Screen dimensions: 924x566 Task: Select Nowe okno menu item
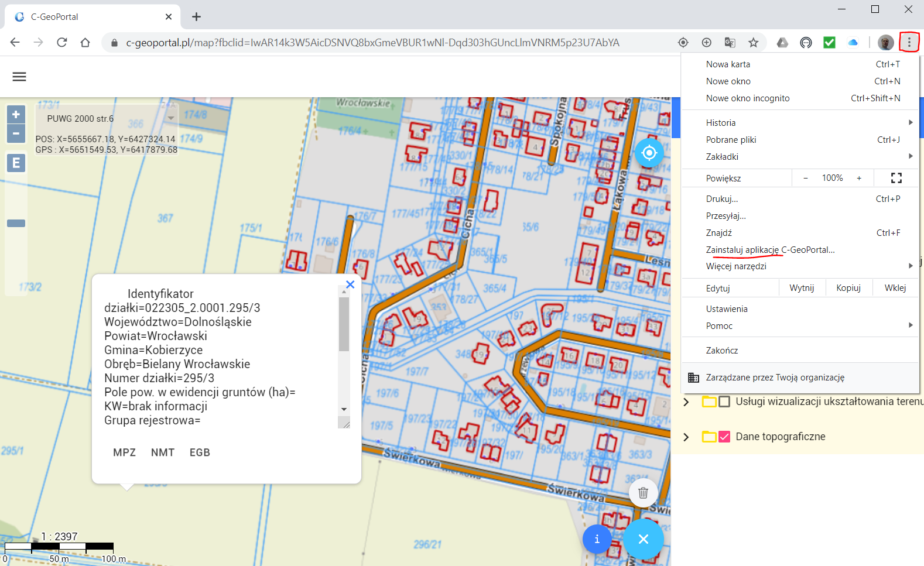(800, 81)
